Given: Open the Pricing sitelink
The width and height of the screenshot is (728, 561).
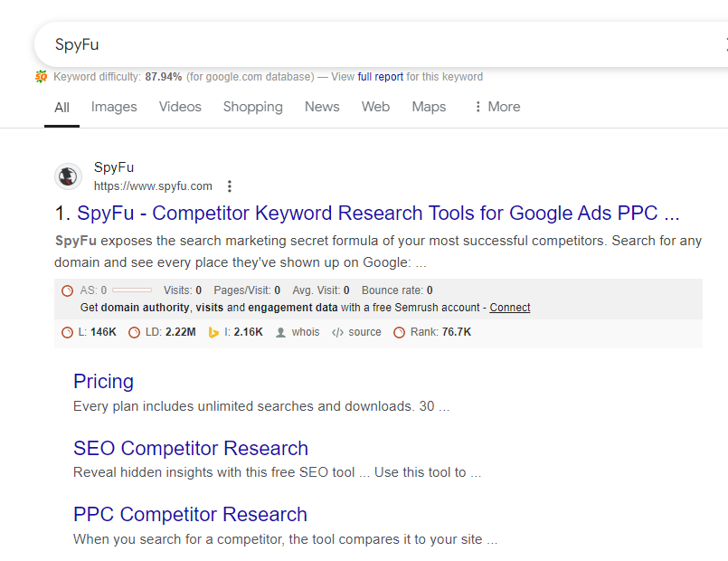Looking at the screenshot, I should (x=103, y=381).
